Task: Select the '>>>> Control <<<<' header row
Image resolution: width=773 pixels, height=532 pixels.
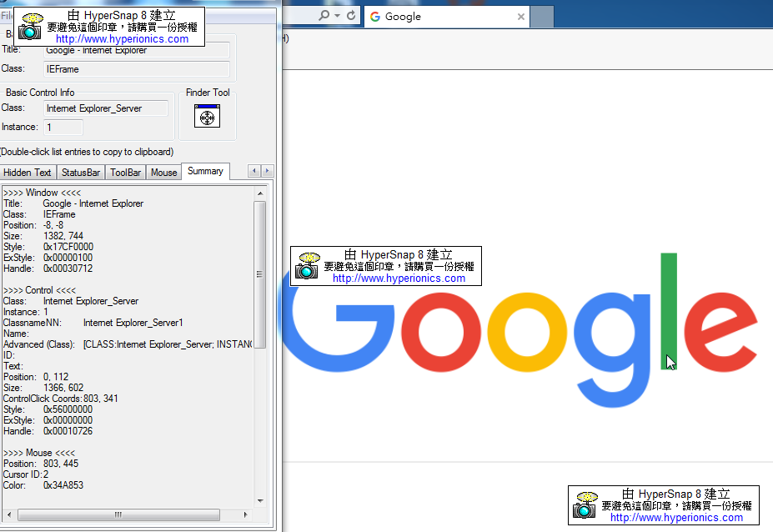Action: (x=40, y=290)
